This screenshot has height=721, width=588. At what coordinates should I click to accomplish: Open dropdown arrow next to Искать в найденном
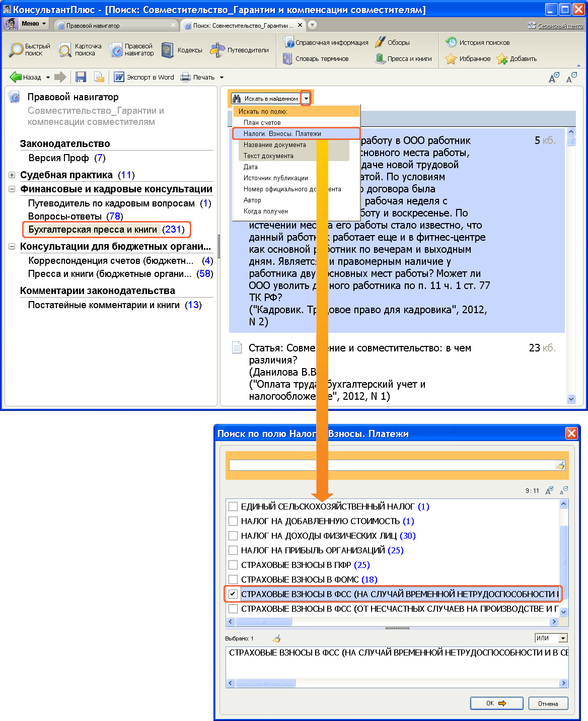[306, 99]
